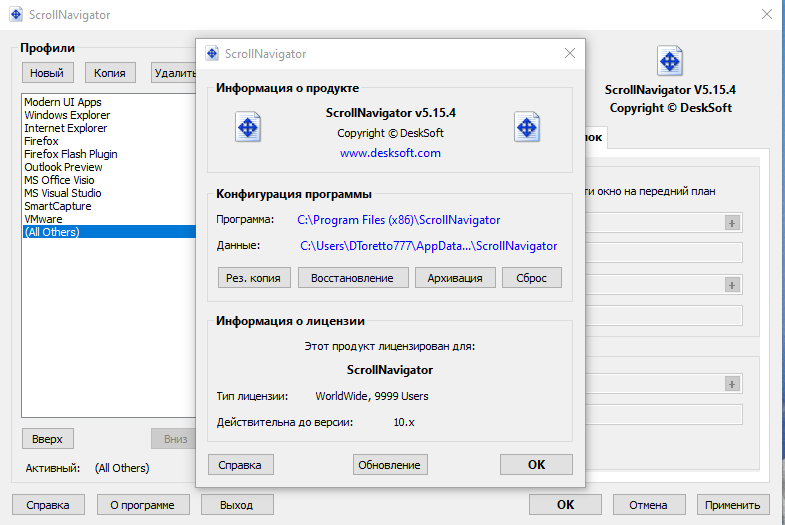Click the lowest empty field in main window

(x=663, y=415)
